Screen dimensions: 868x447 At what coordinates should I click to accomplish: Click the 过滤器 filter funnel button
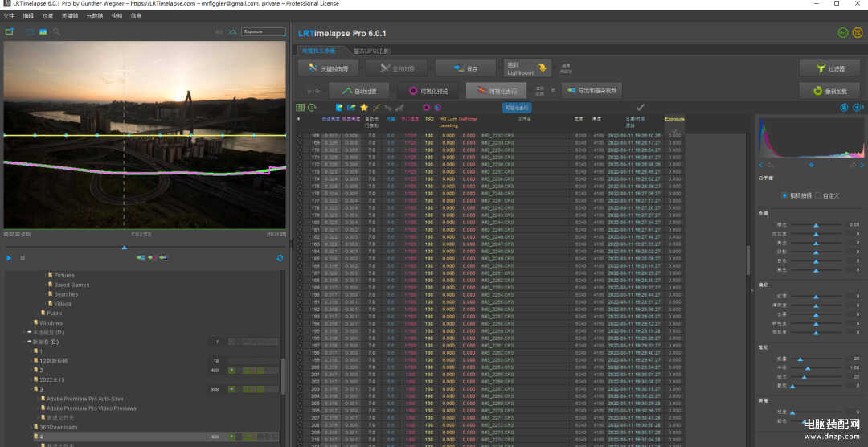(829, 68)
